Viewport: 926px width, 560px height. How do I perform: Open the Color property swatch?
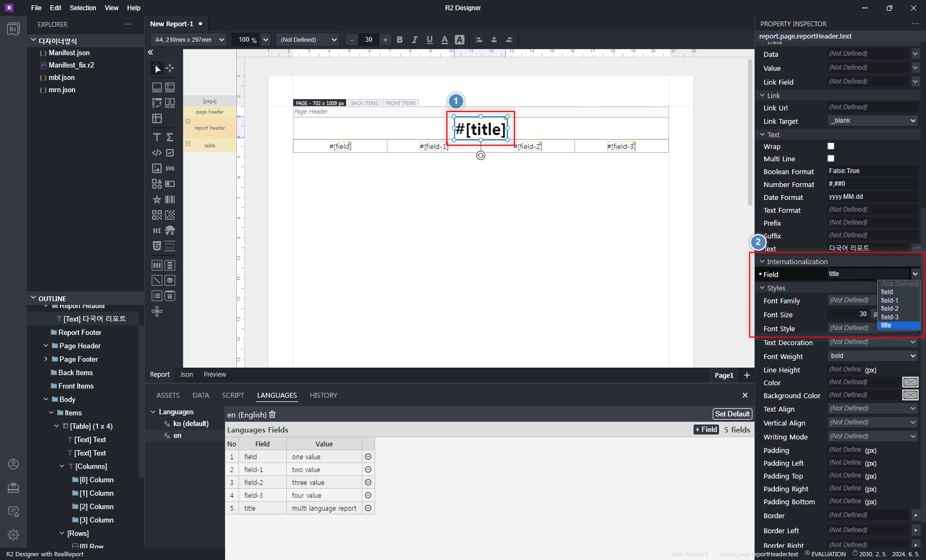tap(910, 382)
